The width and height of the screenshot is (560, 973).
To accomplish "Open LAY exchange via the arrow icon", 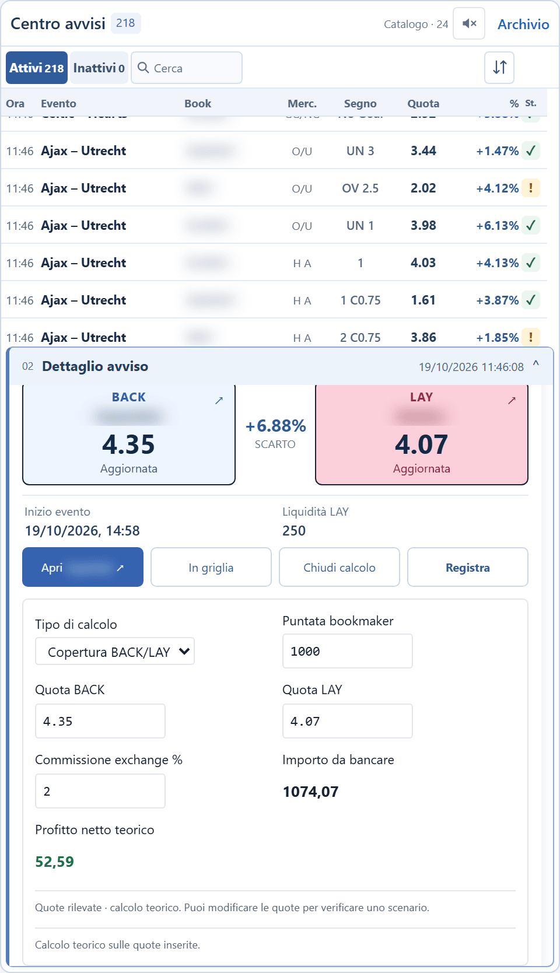I will [512, 400].
